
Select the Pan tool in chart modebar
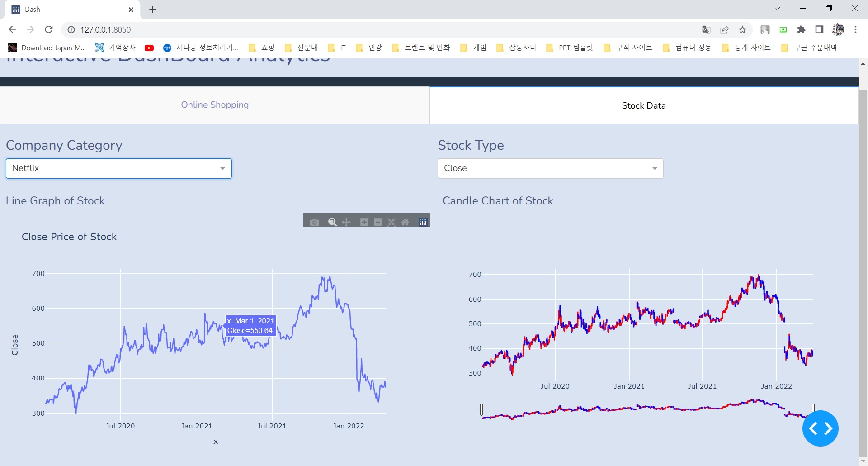pos(346,222)
